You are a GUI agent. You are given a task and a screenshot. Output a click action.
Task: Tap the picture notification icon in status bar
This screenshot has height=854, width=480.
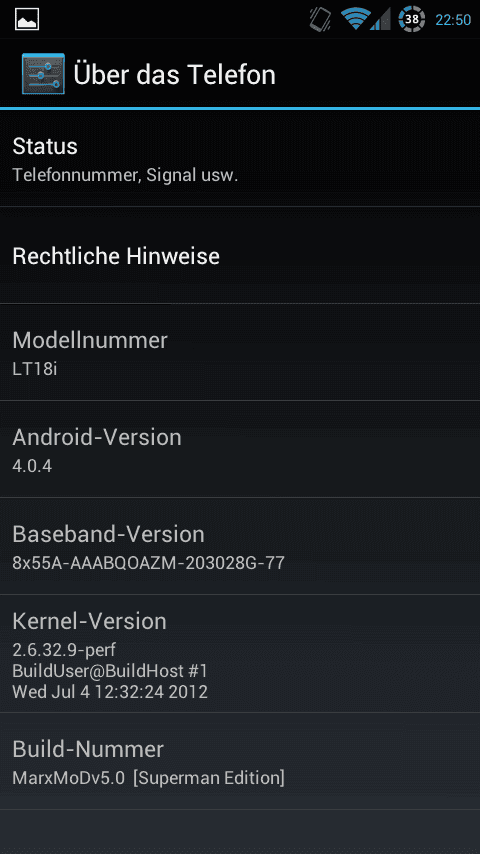click(27, 20)
